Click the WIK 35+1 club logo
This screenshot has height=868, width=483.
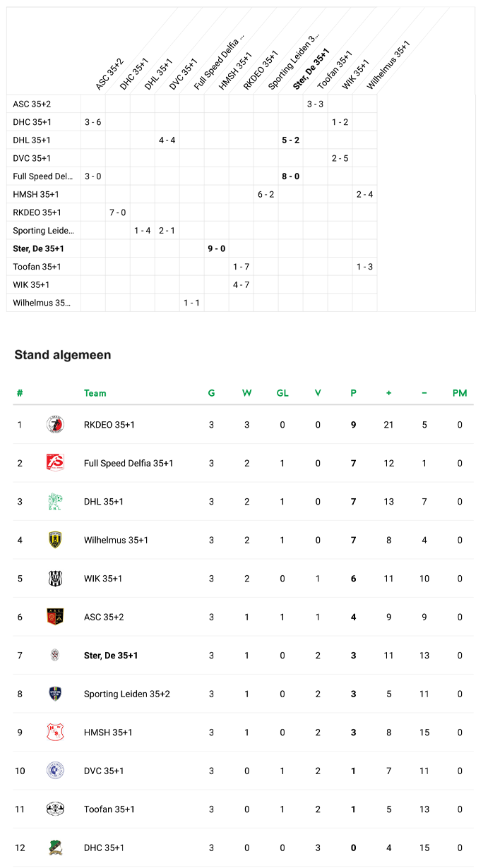(x=56, y=579)
